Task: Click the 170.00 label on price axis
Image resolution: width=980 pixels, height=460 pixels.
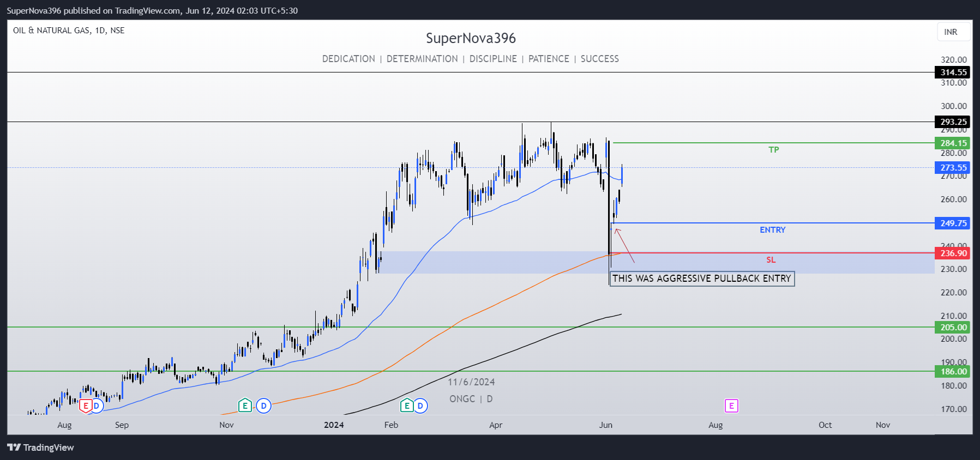Action: tap(953, 409)
